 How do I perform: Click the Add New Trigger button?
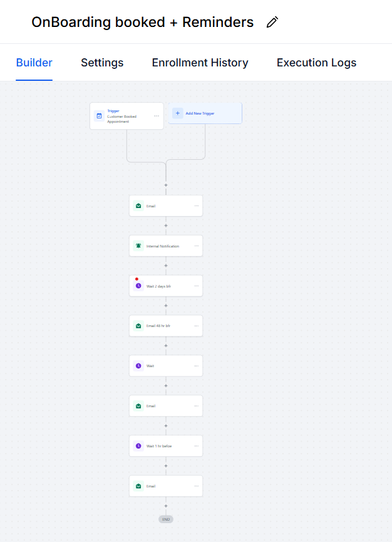(205, 113)
